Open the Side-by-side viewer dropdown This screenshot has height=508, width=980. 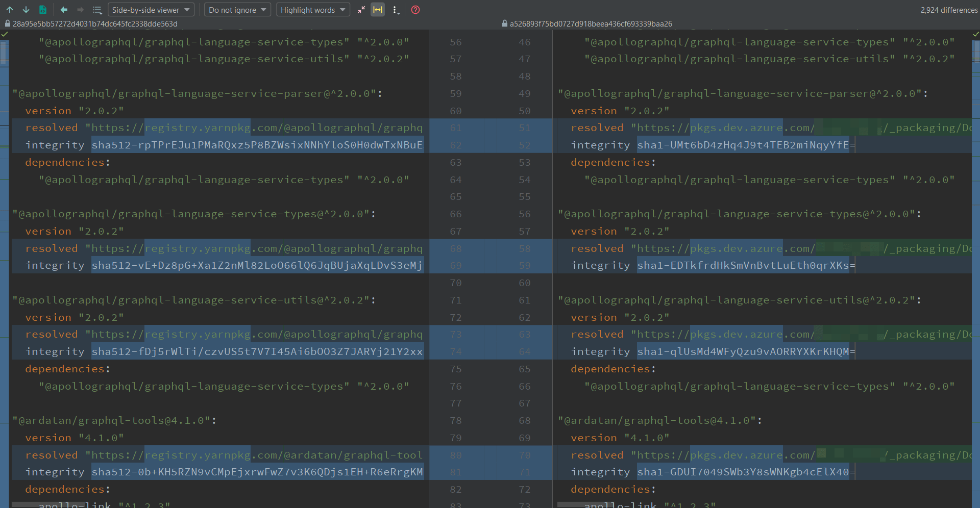pyautogui.click(x=151, y=10)
